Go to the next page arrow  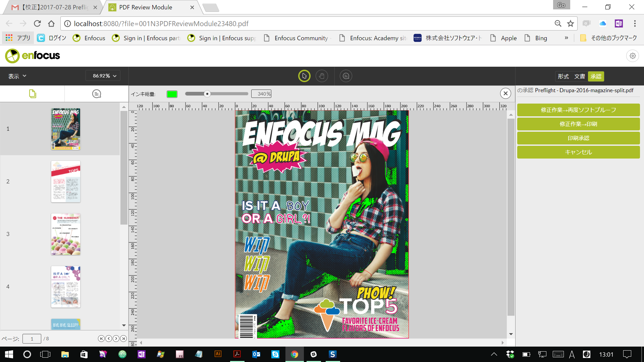tap(116, 339)
